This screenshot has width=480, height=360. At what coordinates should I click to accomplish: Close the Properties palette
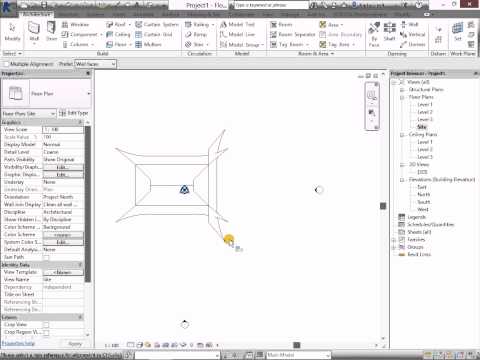click(88, 73)
